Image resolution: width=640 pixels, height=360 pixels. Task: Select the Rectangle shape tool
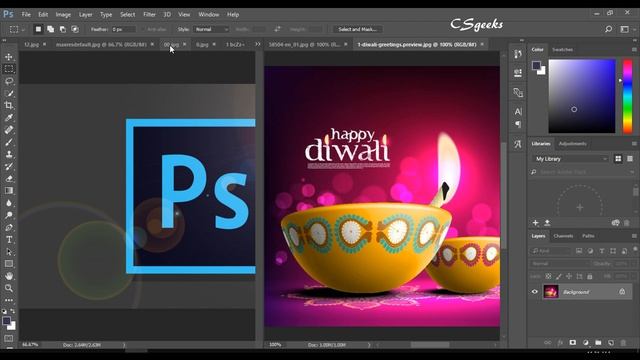[x=9, y=264]
